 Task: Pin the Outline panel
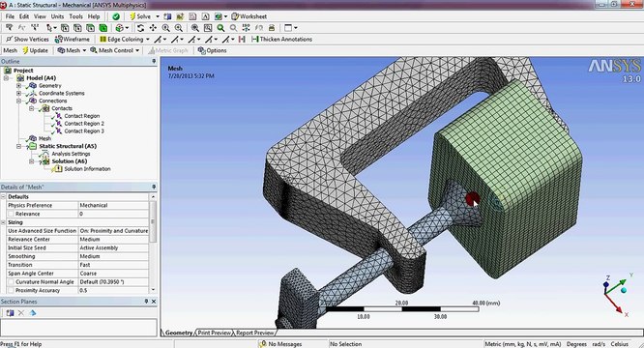tap(154, 61)
